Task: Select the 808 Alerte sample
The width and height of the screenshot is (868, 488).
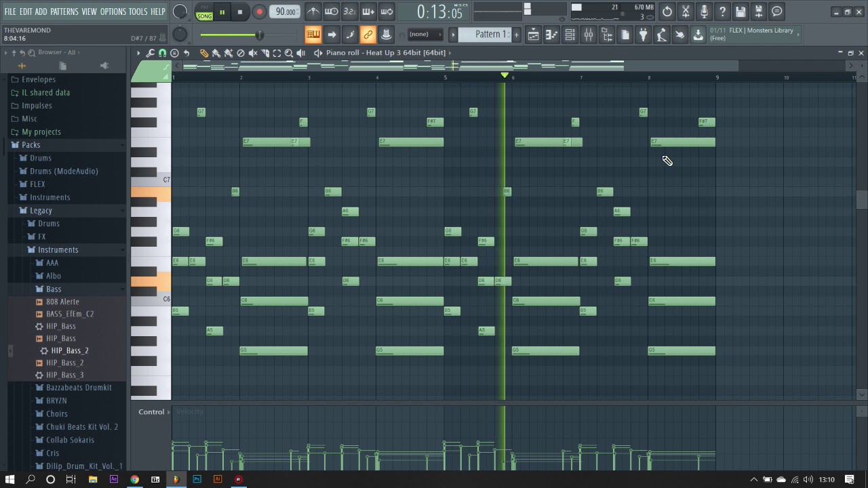Action: click(x=62, y=302)
